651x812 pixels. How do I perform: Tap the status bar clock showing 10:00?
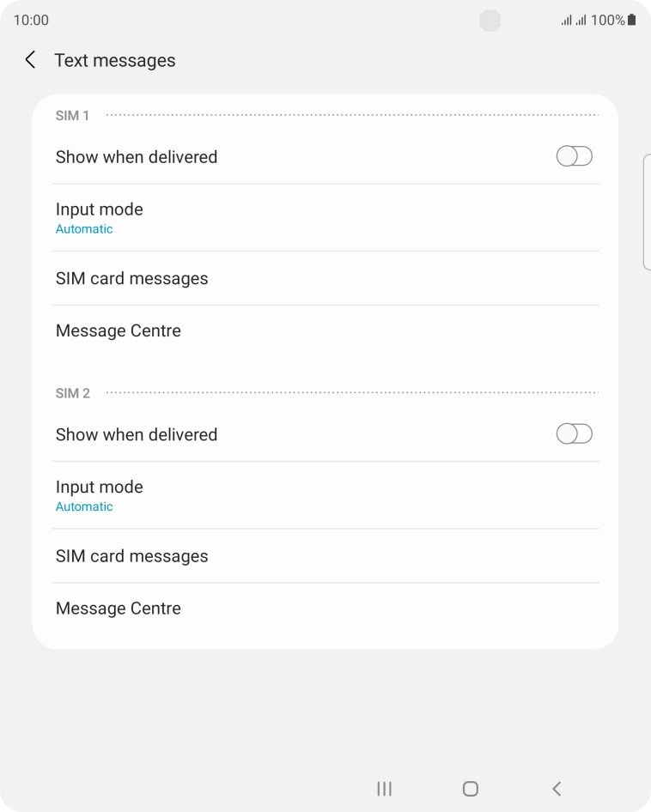(31, 21)
